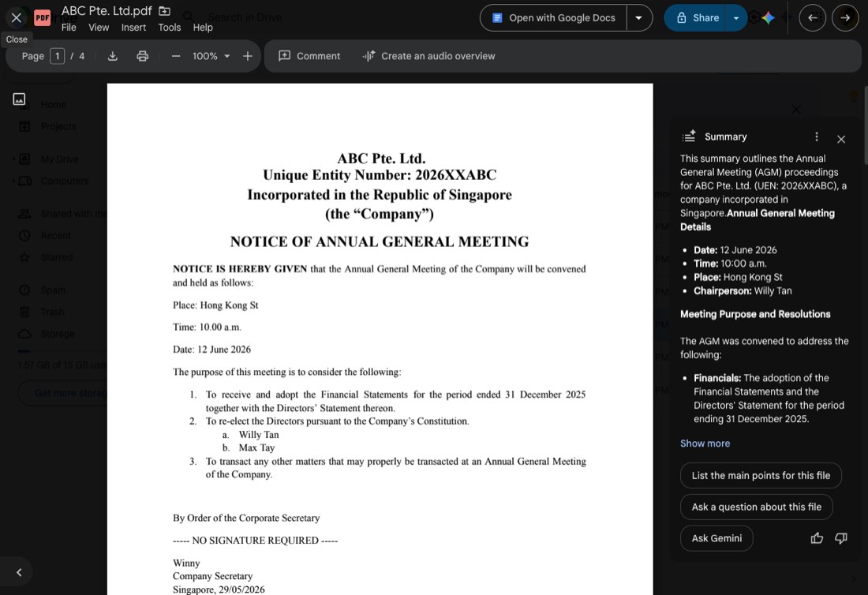Open the 100% zoom level dropdown
This screenshot has height=595, width=868.
(211, 56)
